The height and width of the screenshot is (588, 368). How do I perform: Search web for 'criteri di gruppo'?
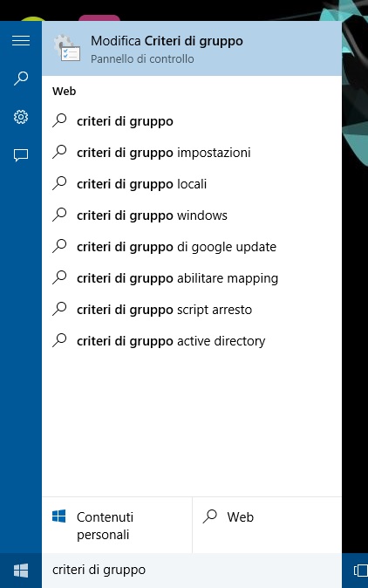pyautogui.click(x=192, y=121)
